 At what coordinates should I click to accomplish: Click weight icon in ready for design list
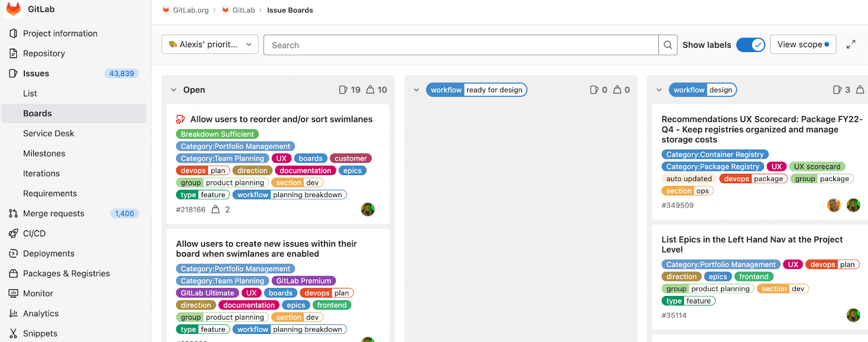[x=617, y=89]
